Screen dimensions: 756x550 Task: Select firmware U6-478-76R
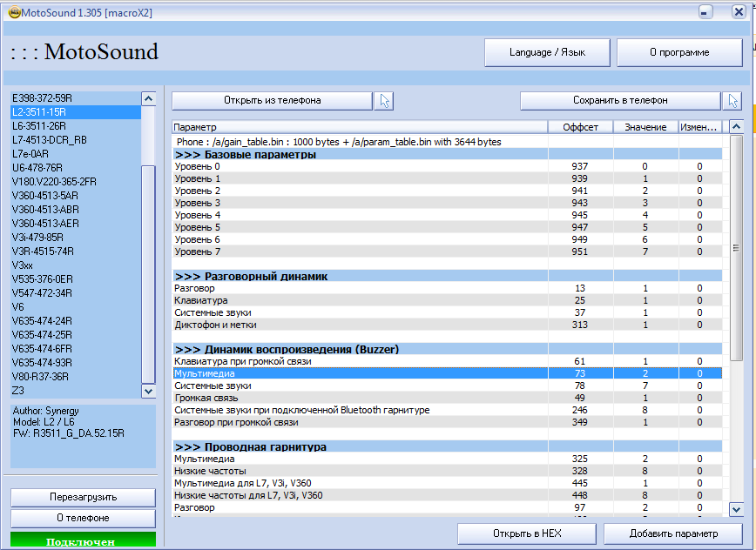tap(76, 168)
